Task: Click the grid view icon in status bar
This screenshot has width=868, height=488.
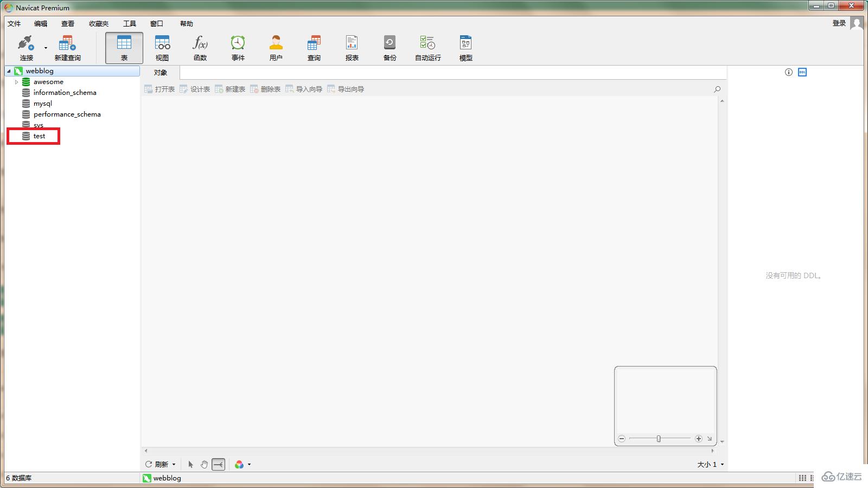Action: 802,478
